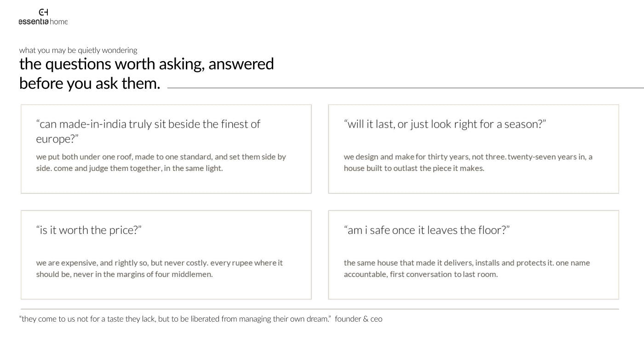Click the 'the questions worth asking, answered' heading
Screen dimensions: 644x362
click(x=147, y=64)
